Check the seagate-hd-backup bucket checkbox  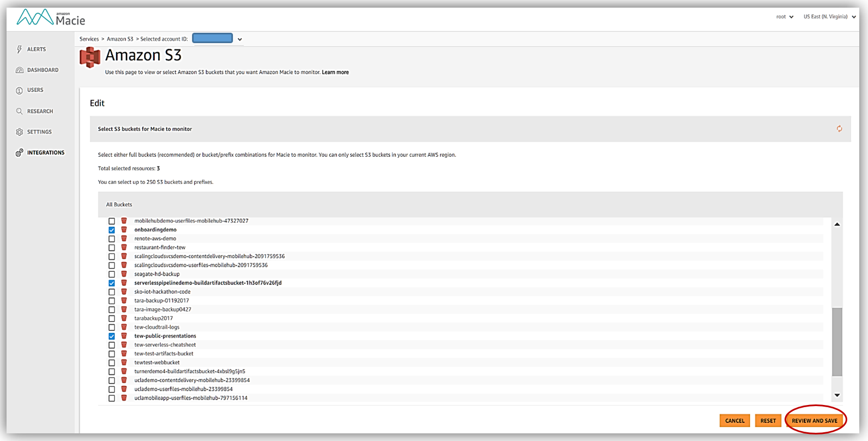pyautogui.click(x=112, y=274)
